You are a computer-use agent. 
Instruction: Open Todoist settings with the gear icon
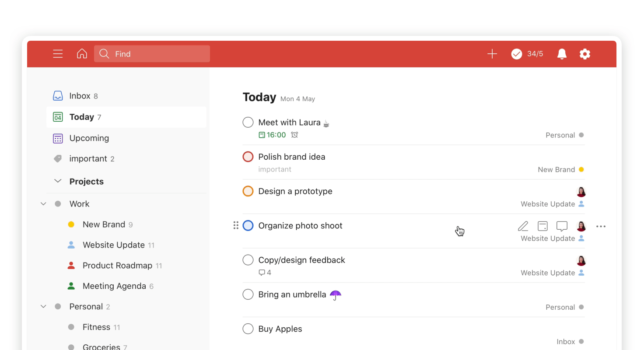pyautogui.click(x=585, y=54)
